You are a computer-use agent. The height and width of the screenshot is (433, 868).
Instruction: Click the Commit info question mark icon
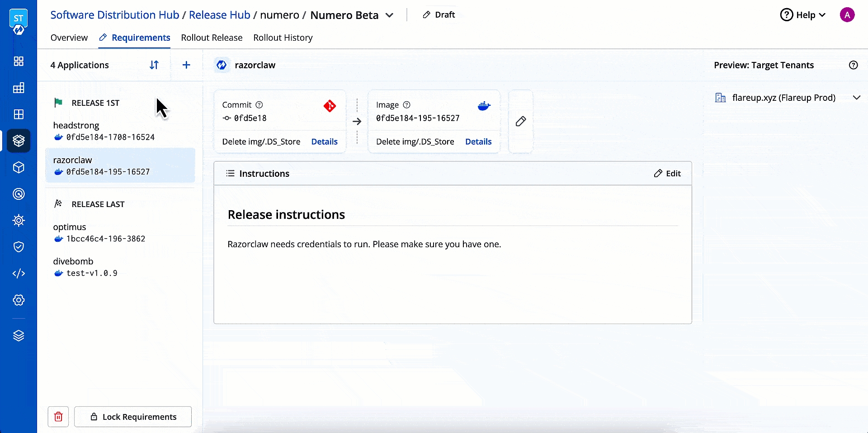(x=259, y=105)
